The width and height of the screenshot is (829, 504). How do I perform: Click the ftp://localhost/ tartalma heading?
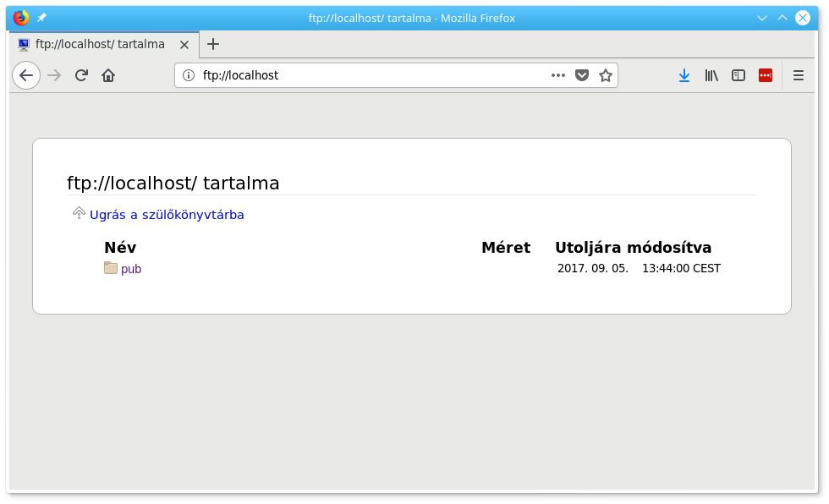(x=173, y=184)
